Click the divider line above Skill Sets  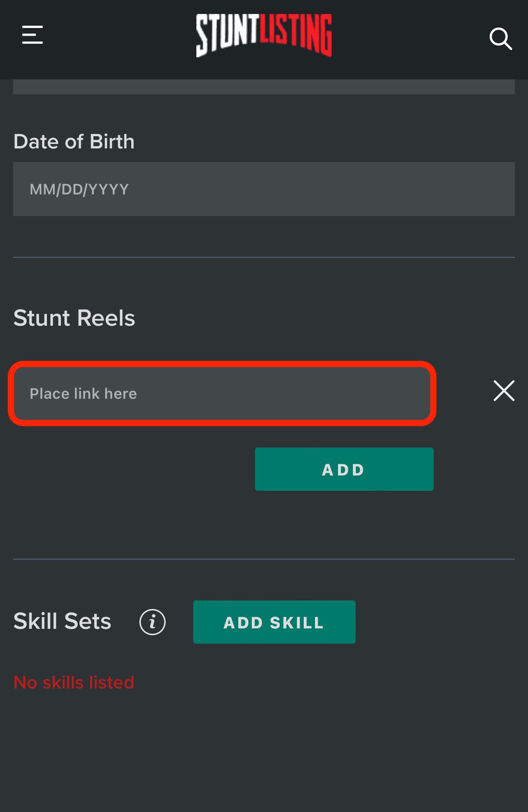[264, 559]
